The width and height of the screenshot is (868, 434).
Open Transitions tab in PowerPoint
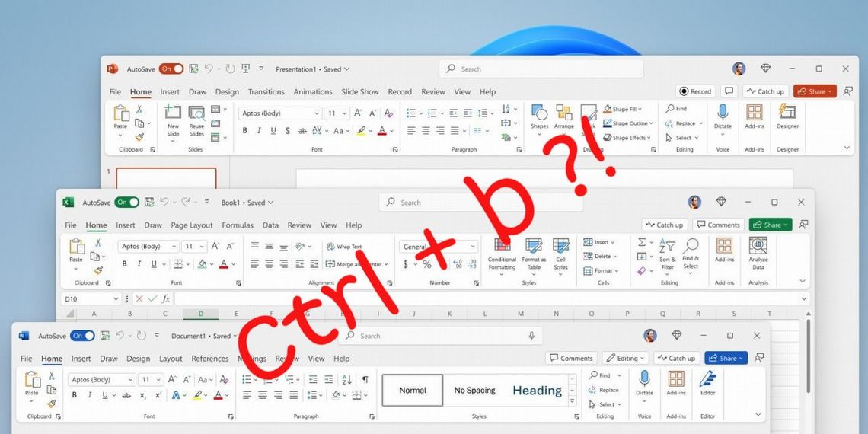point(266,92)
